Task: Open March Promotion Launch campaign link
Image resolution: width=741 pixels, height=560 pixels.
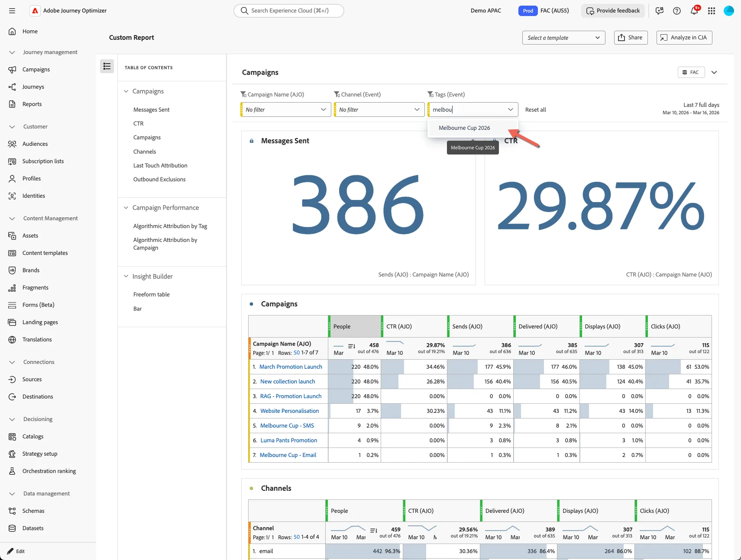Action: coord(291,367)
